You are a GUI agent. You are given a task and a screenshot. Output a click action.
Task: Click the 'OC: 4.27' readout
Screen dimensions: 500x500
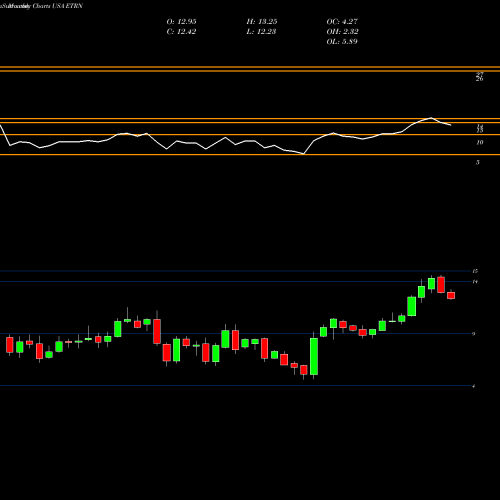coord(342,22)
